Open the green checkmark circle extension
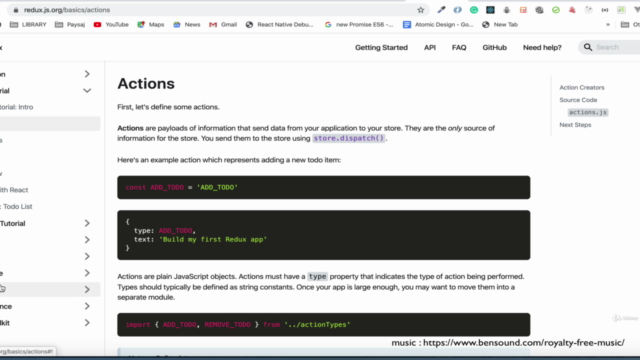Screen dimensions: 640x360 [x=556, y=10]
